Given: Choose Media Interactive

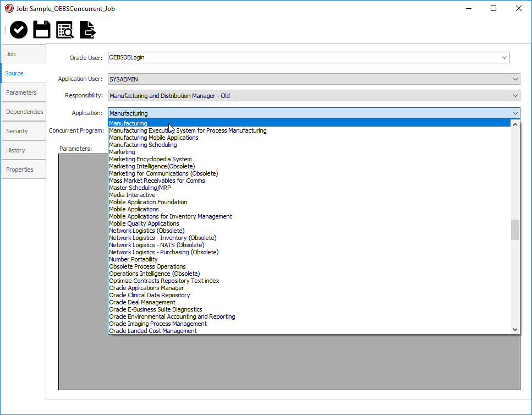Looking at the screenshot, I should (x=309, y=195).
